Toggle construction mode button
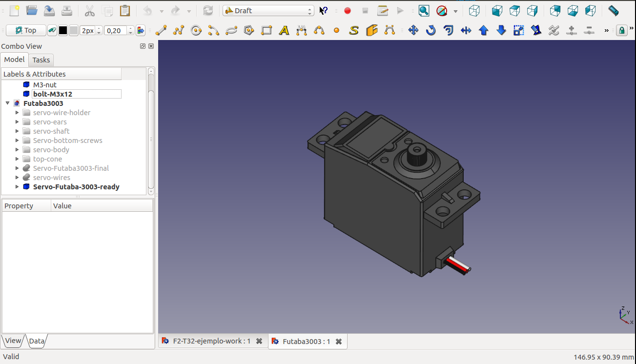 pyautogui.click(x=51, y=30)
